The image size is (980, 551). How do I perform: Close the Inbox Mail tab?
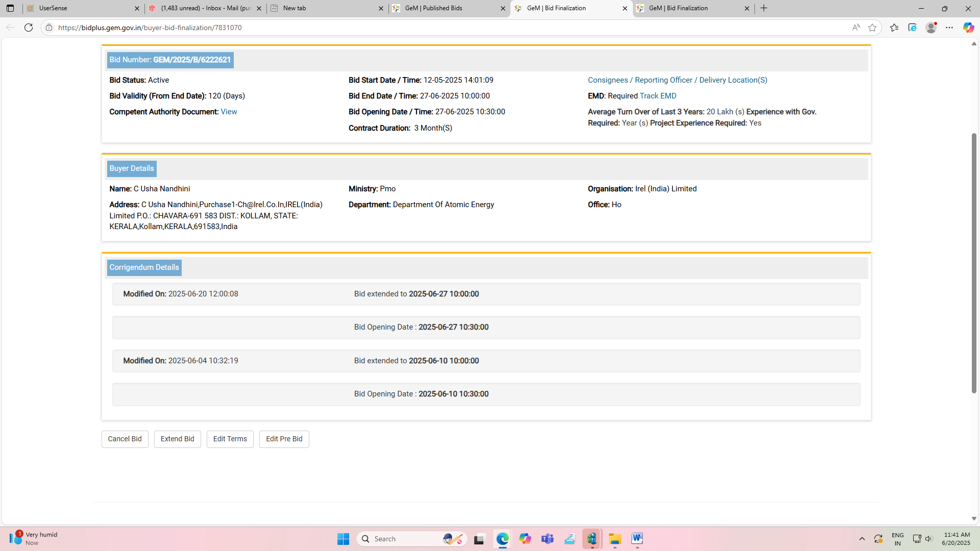pos(259,8)
